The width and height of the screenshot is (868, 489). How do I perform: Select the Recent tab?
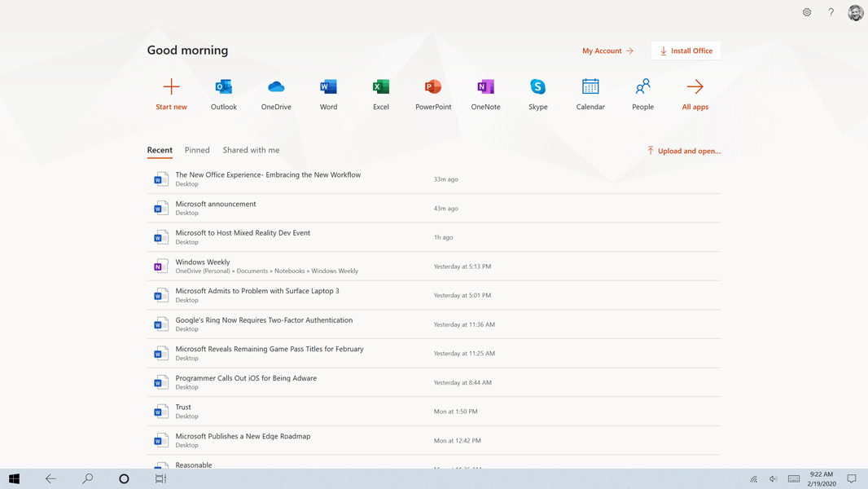coord(160,150)
